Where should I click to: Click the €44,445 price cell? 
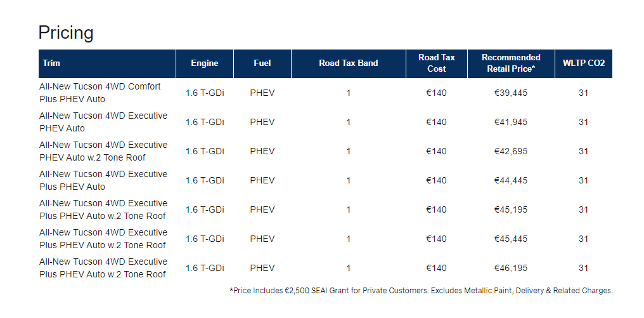(x=511, y=181)
